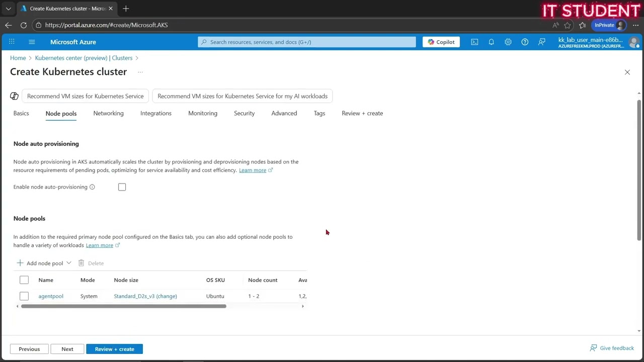Screen dimensions: 644x362
Task: Select all node pools header checkbox
Action: coord(24,280)
